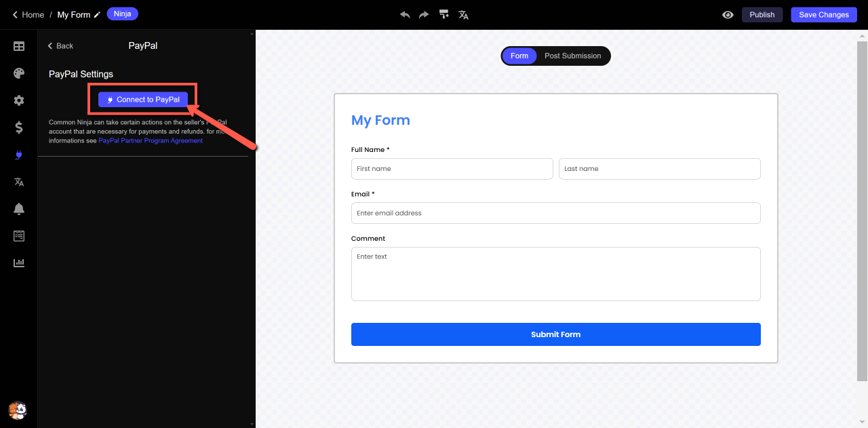The image size is (868, 428).
Task: Open the gear settings icon in sidebar
Action: click(19, 100)
